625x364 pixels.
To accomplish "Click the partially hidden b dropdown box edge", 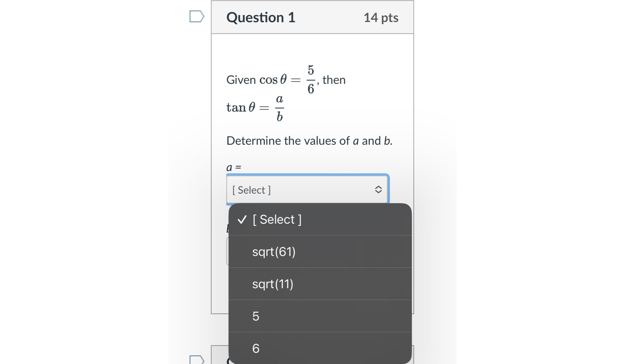I will click(x=227, y=251).
